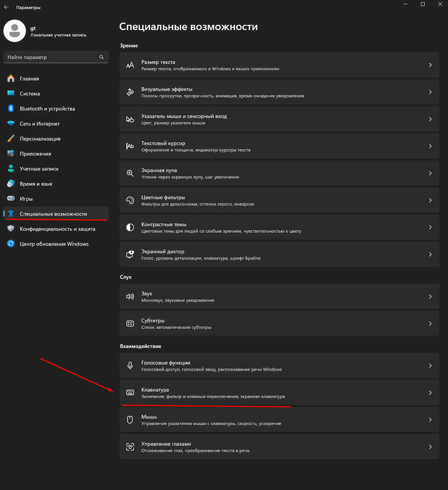Viewport: 448px width, 490px height.
Task: Select Персонализация in the sidebar
Action: tap(56, 139)
